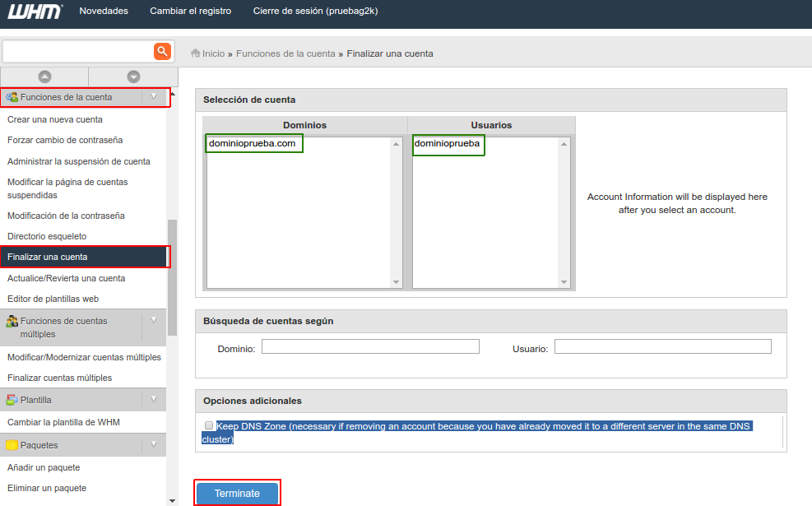Viewport: 812px width, 506px height.
Task: Click sidebar scroll down arrow
Action: pos(173,501)
